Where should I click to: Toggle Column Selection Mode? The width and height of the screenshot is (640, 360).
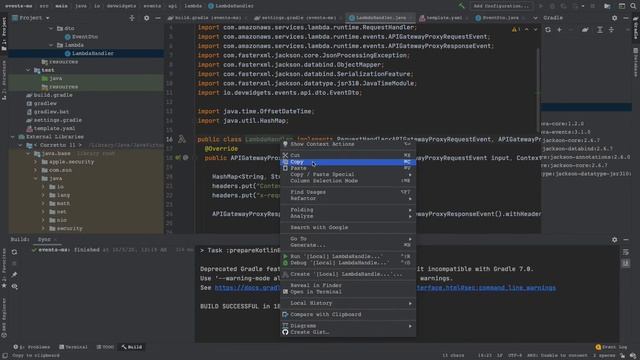tap(348, 180)
